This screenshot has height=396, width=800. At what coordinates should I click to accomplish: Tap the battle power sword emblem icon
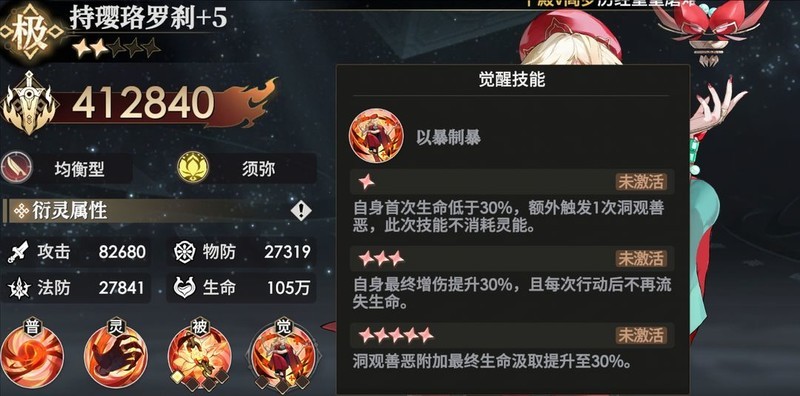pyautogui.click(x=28, y=104)
